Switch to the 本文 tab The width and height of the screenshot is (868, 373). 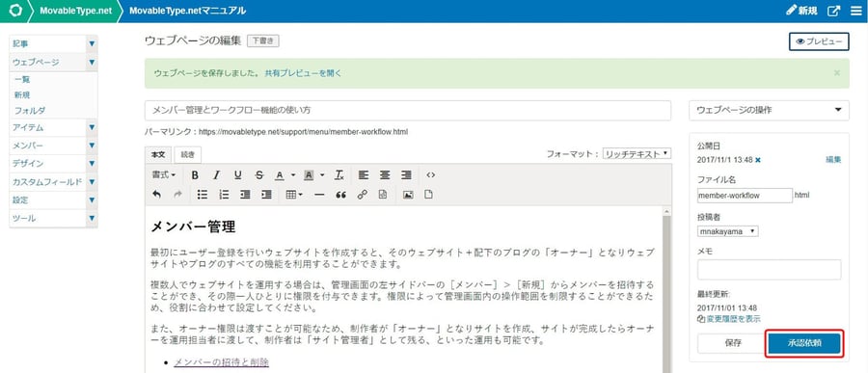[x=158, y=154]
